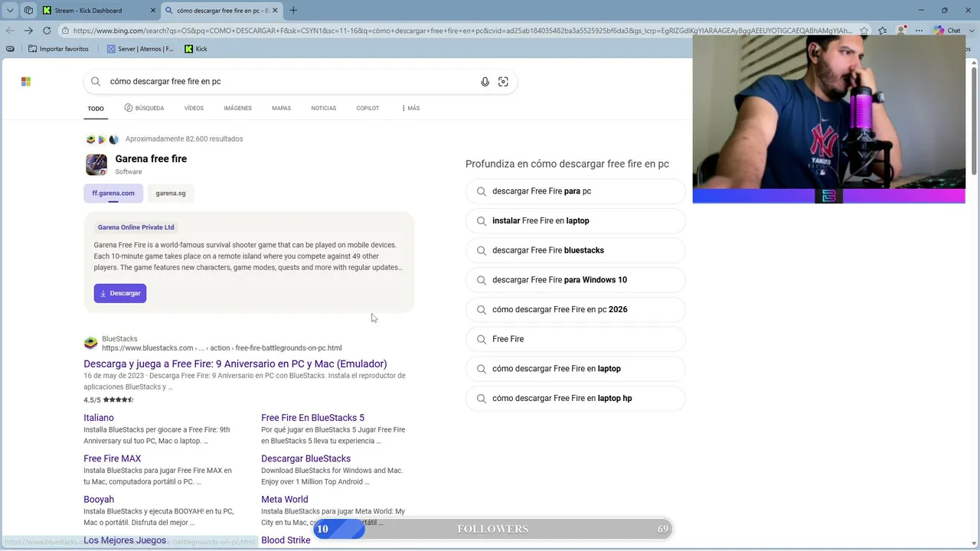Open the Server | Aternos bookmark
The width and height of the screenshot is (980, 551).
(x=140, y=49)
